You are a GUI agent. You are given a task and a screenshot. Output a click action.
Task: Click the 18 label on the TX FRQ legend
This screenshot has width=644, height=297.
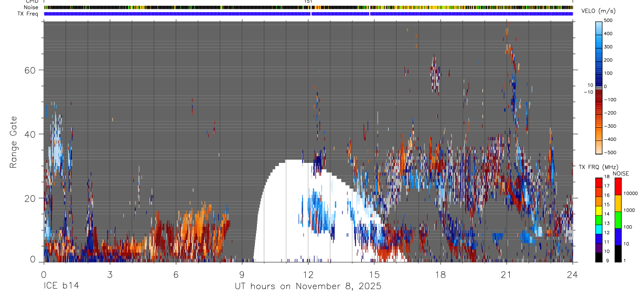tap(606, 177)
